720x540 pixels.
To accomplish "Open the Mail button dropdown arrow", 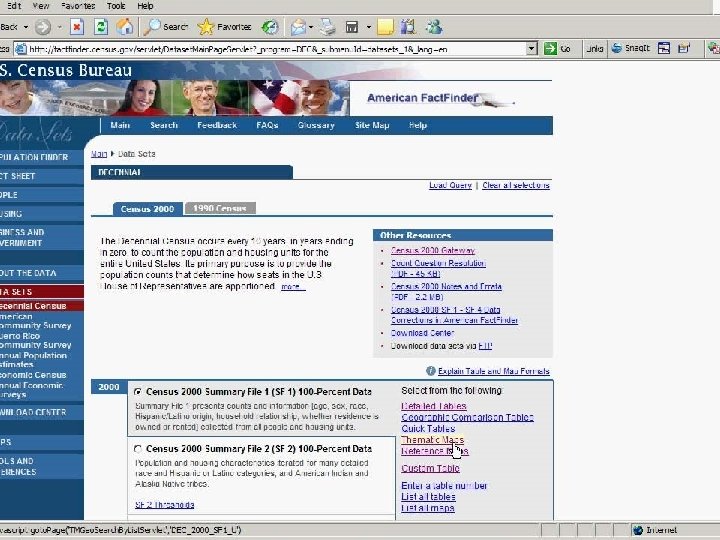I will [x=311, y=27].
